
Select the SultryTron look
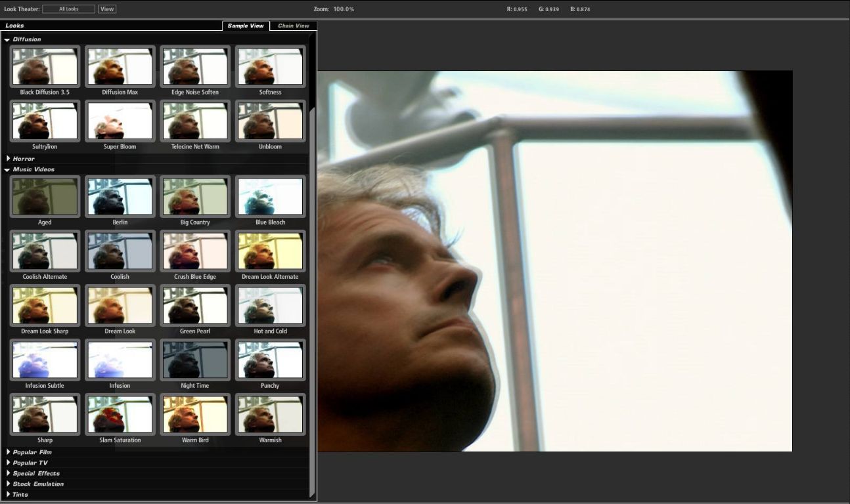(45, 121)
